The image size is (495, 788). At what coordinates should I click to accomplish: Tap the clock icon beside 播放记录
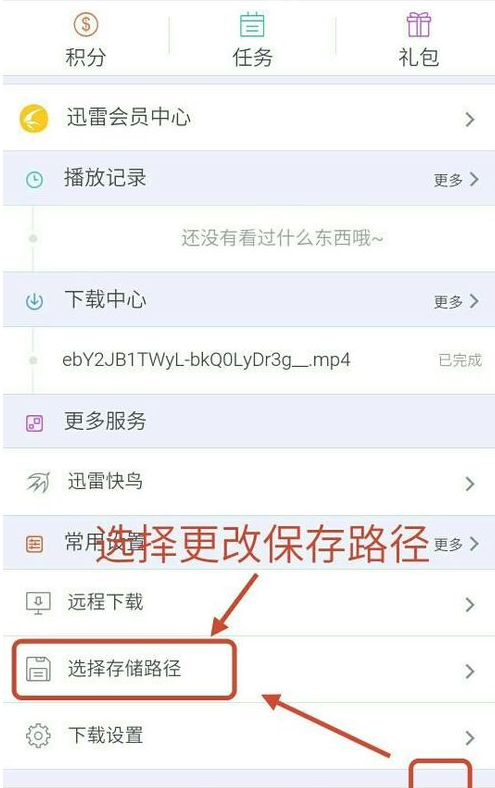pyautogui.click(x=34, y=179)
